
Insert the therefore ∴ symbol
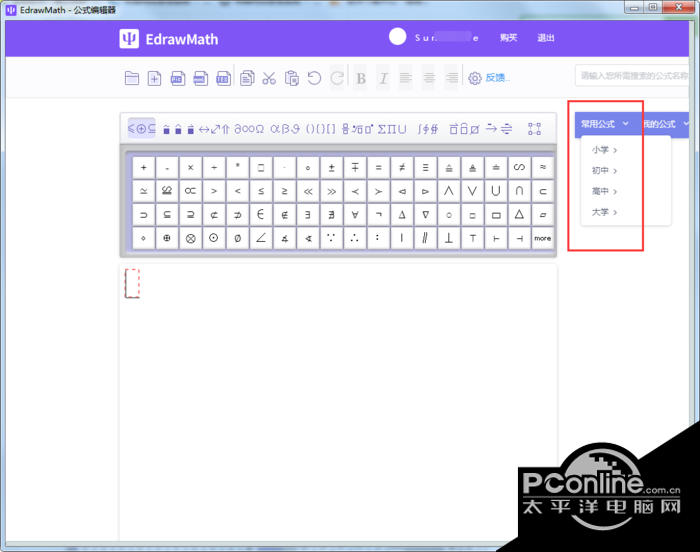tap(355, 238)
